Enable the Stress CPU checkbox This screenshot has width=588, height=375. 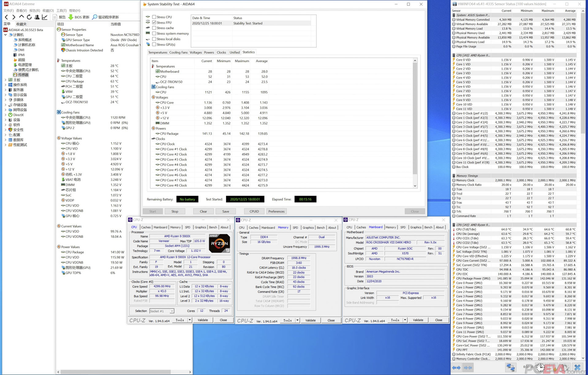coord(154,17)
